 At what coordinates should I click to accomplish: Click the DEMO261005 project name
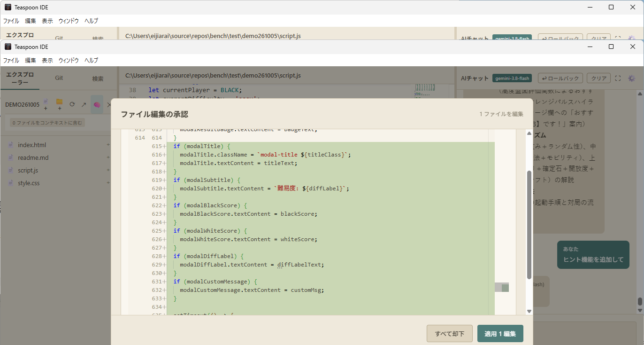point(22,104)
